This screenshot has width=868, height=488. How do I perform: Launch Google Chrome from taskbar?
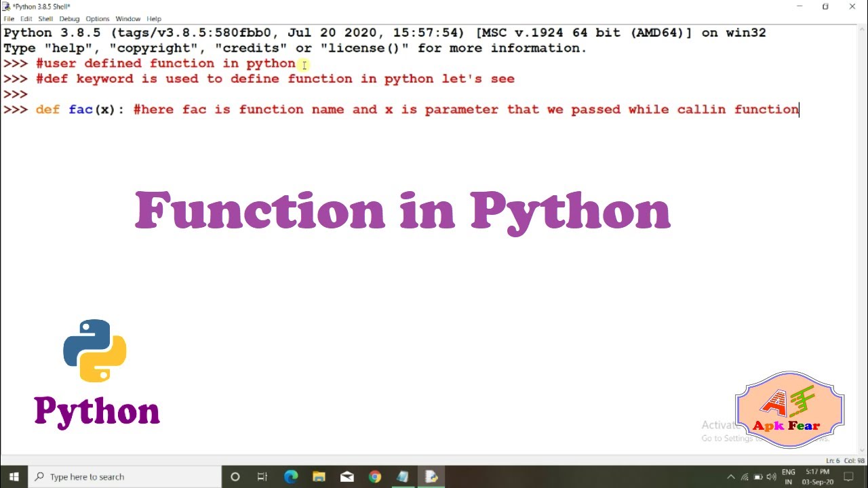[x=375, y=476]
